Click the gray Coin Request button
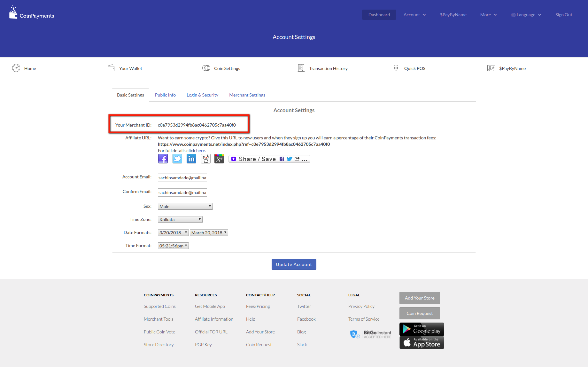The height and width of the screenshot is (367, 588). coord(420,313)
